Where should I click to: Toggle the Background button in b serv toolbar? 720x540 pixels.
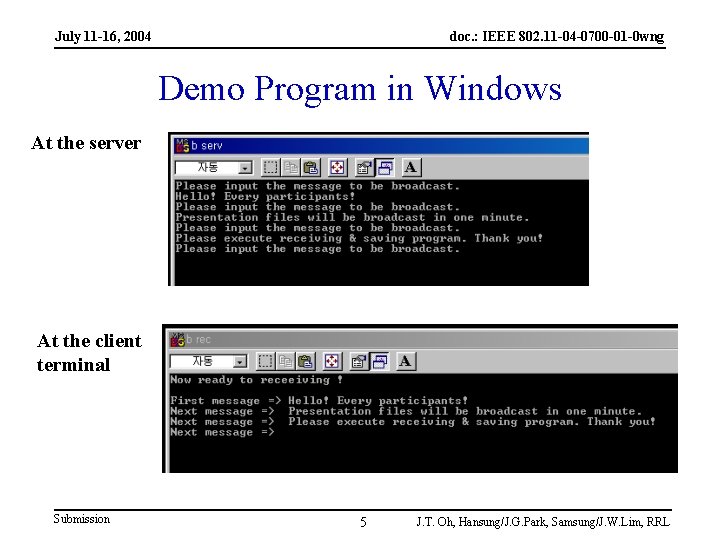pos(385,168)
